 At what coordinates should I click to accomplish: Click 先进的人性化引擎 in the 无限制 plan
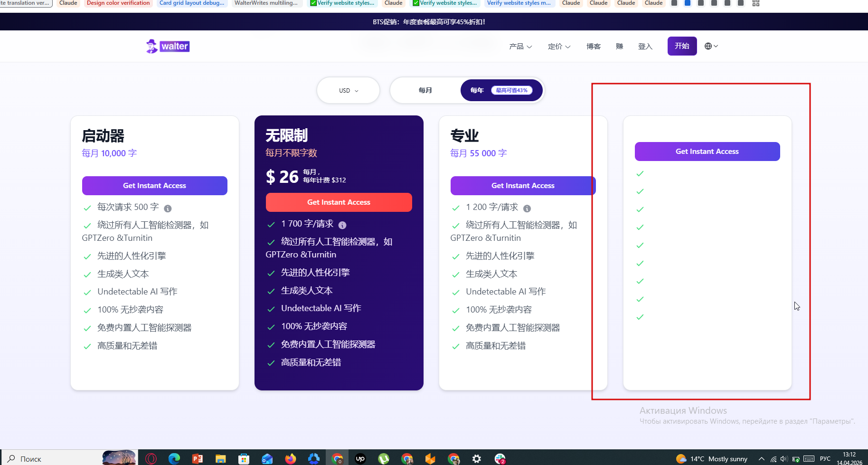click(x=315, y=273)
